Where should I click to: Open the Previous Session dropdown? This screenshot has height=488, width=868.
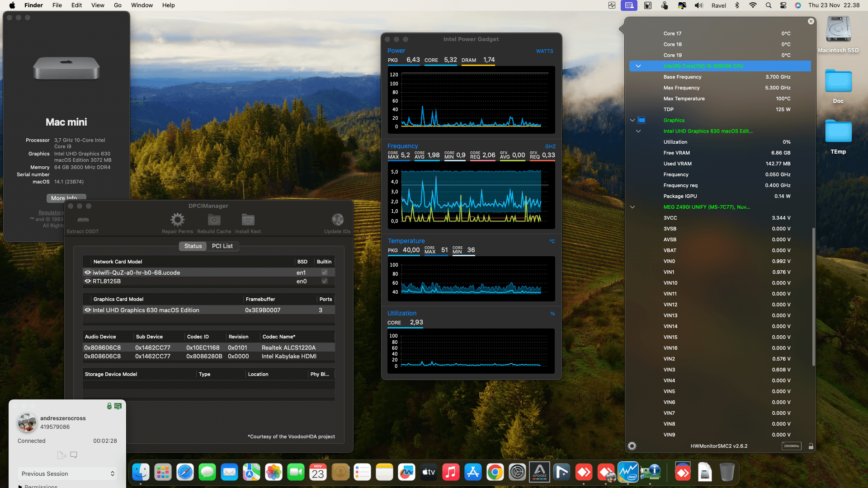[67, 474]
